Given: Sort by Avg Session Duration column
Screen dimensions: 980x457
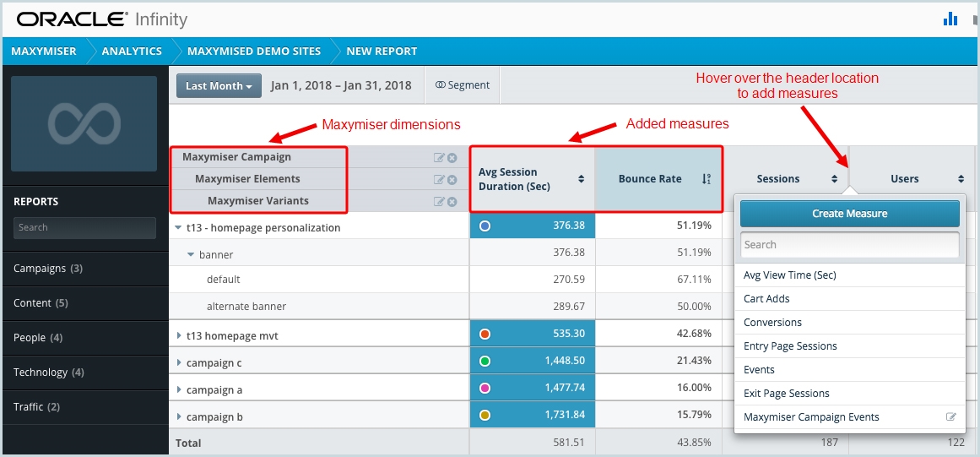Looking at the screenshot, I should pos(581,179).
